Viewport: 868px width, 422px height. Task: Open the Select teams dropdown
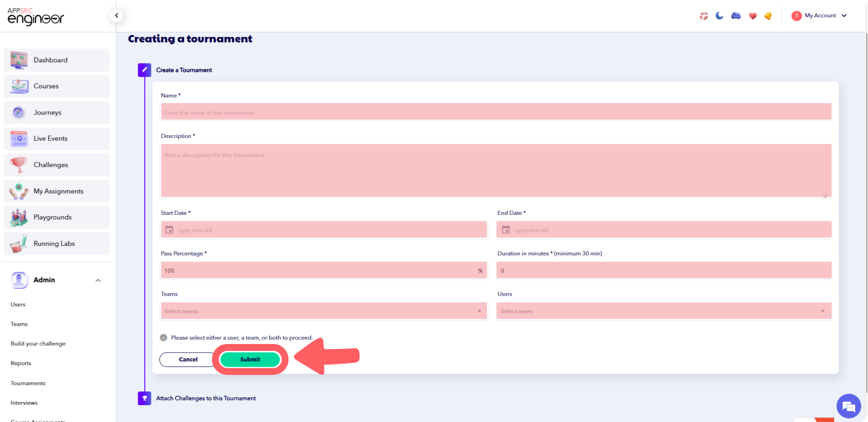click(x=324, y=311)
